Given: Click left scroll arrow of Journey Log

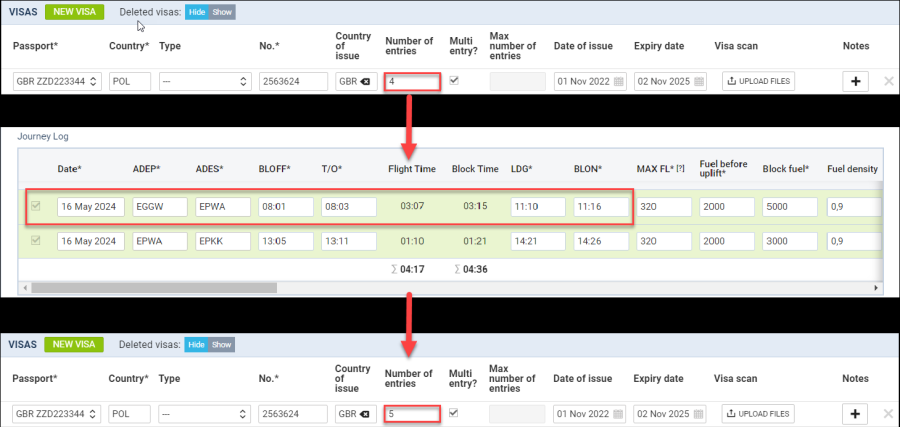Looking at the screenshot, I should tap(24, 287).
